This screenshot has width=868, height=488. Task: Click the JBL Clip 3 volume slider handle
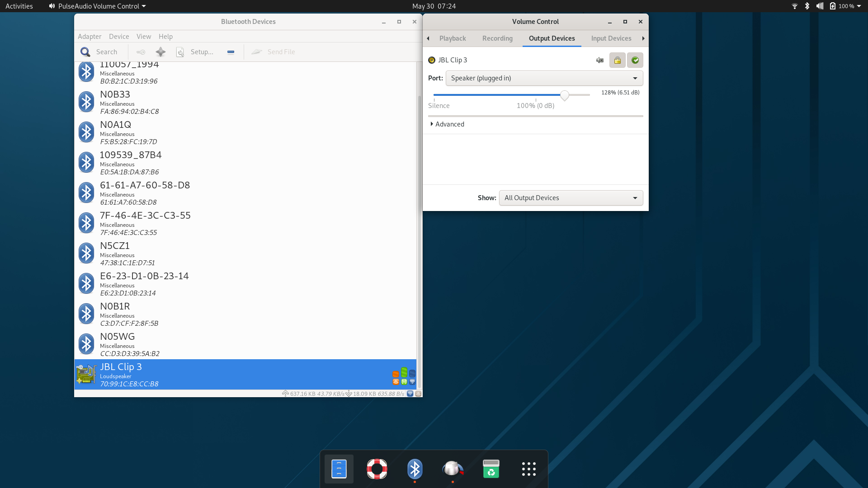pos(565,95)
